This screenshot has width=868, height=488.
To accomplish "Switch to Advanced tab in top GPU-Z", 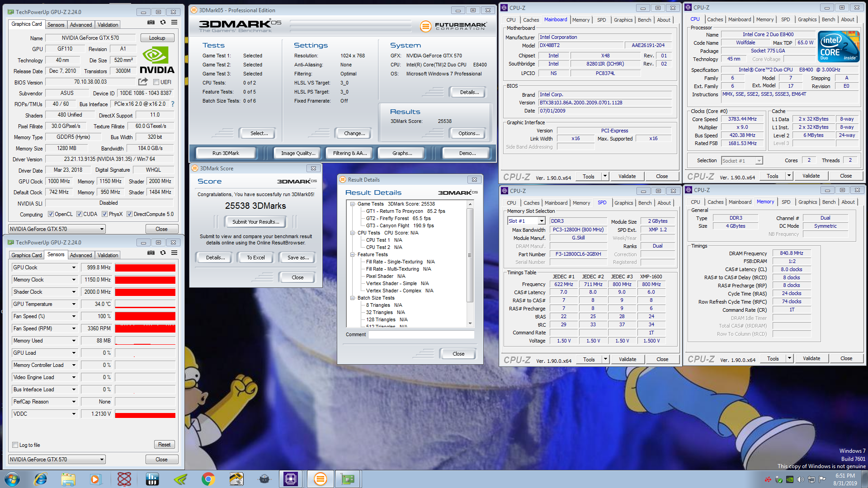I will pos(81,24).
